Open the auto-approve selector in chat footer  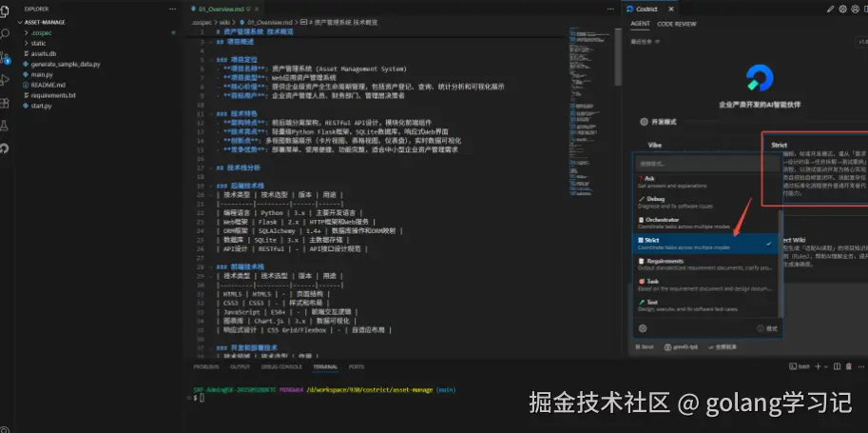722,346
